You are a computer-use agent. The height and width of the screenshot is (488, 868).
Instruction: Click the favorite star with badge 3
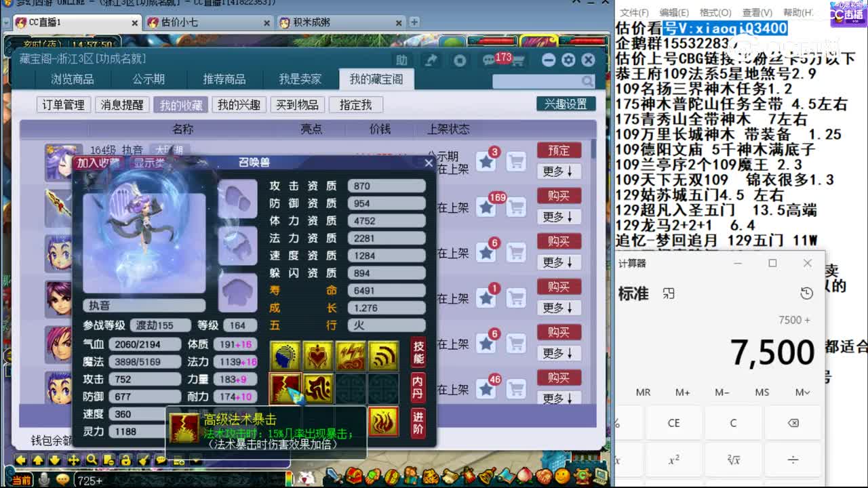click(x=486, y=161)
